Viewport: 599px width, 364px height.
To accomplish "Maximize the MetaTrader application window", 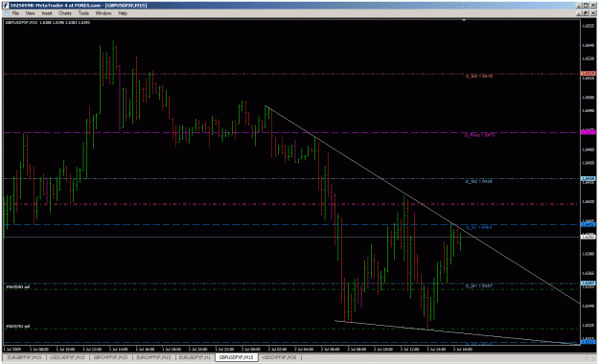I will pos(586,6).
